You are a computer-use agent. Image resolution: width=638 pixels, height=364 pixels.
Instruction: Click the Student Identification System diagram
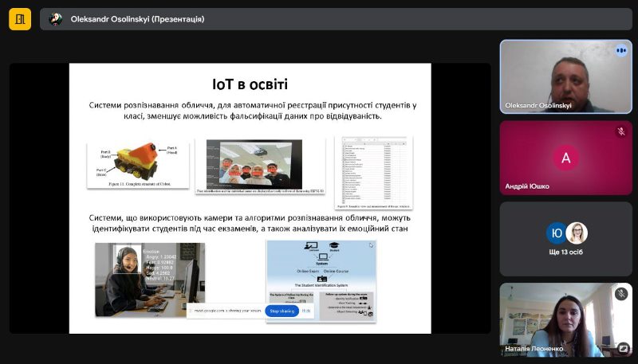(321, 275)
